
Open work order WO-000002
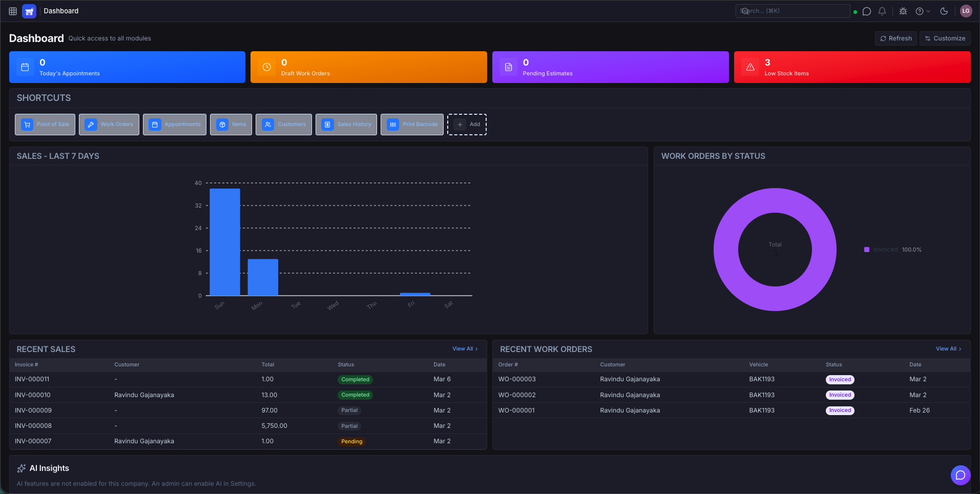click(x=517, y=395)
